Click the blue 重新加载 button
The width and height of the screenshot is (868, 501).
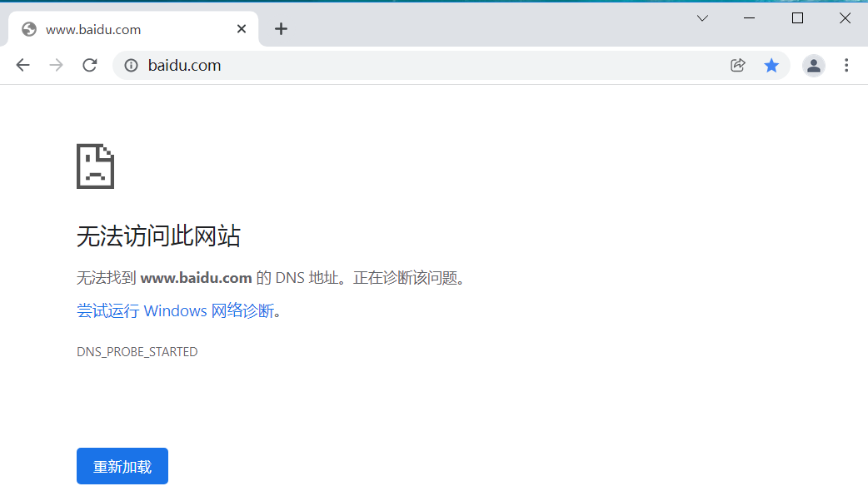click(122, 466)
